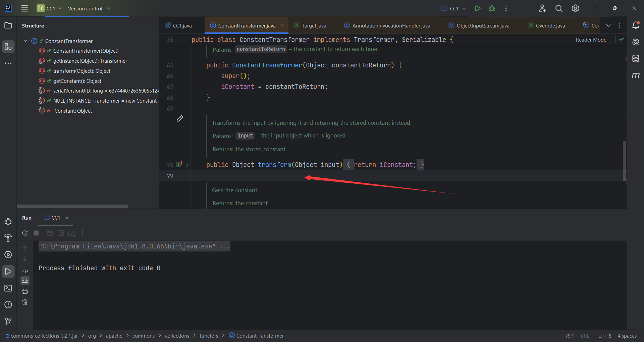Close the ConstantTransformer.java tab

coord(282,25)
